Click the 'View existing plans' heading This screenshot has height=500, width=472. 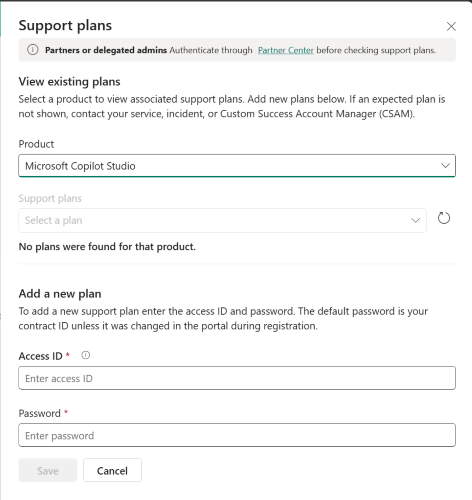click(69, 82)
